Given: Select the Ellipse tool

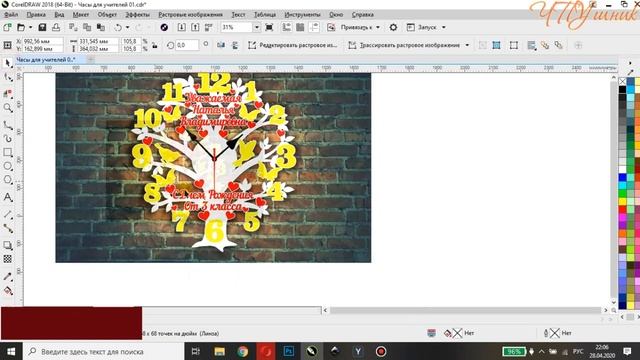Looking at the screenshot, I should pos(8,166).
